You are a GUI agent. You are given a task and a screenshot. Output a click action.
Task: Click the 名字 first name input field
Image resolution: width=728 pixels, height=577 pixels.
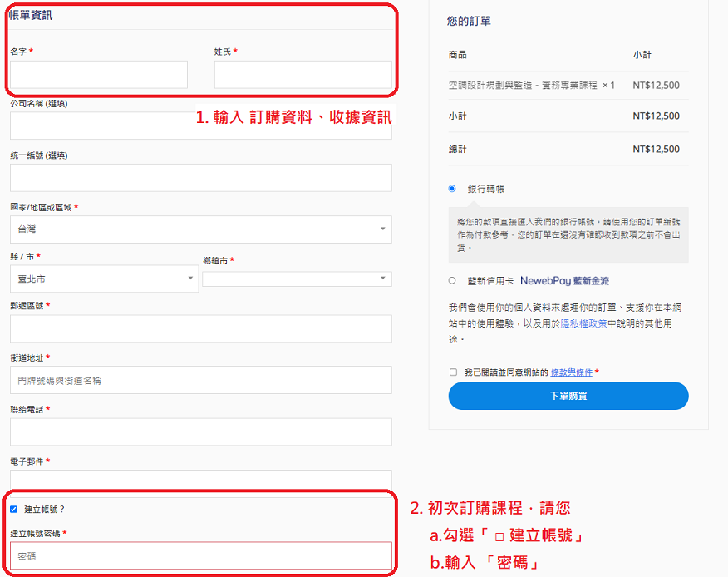click(99, 75)
